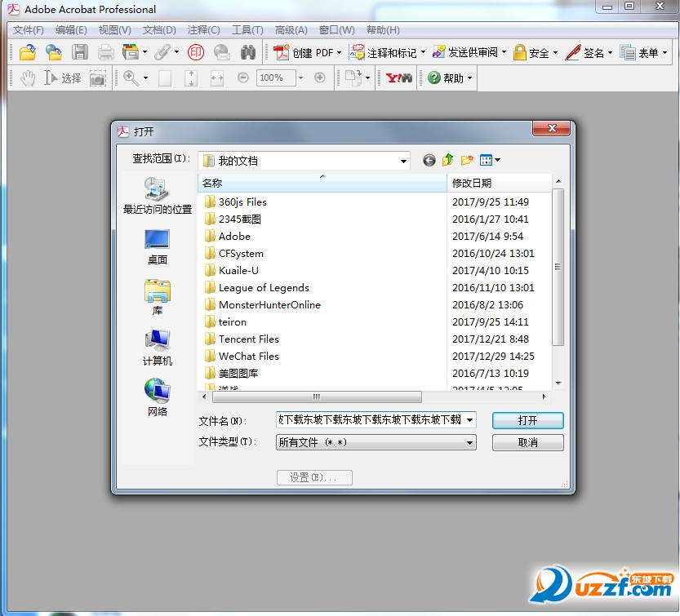Close the 打开 dialog
680x616 pixels.
(552, 128)
